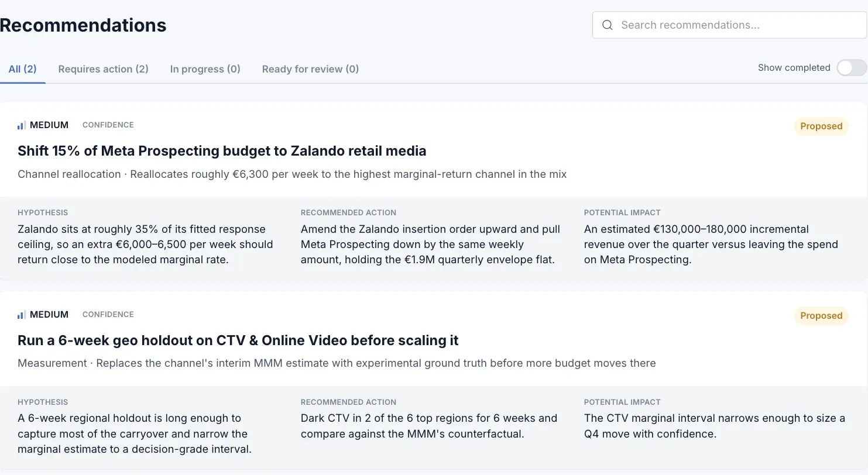Click POTENTIAL IMPACT heading on the Zalando card
Image resolution: width=868 pixels, height=475 pixels.
click(622, 213)
